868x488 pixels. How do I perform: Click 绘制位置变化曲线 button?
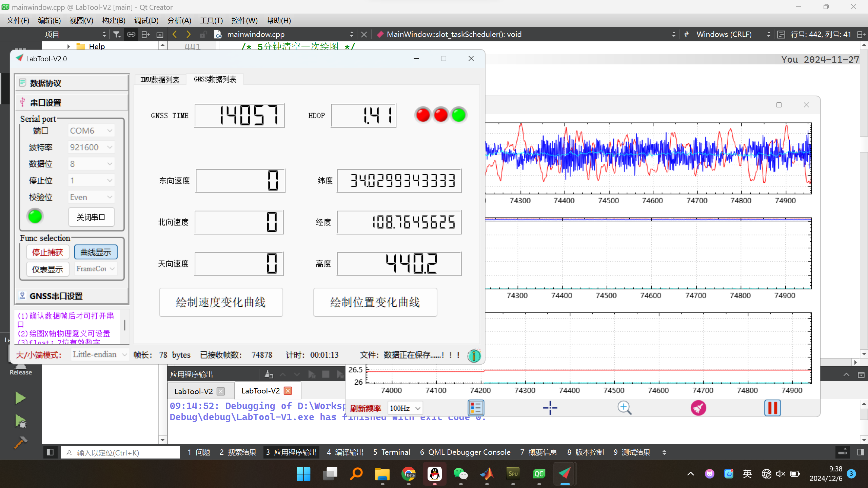pos(375,302)
